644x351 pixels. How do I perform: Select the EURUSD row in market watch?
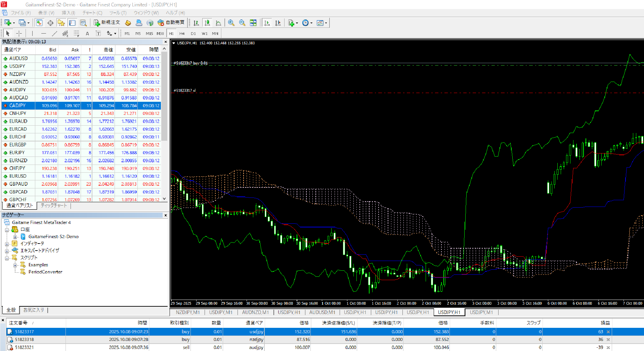18,176
